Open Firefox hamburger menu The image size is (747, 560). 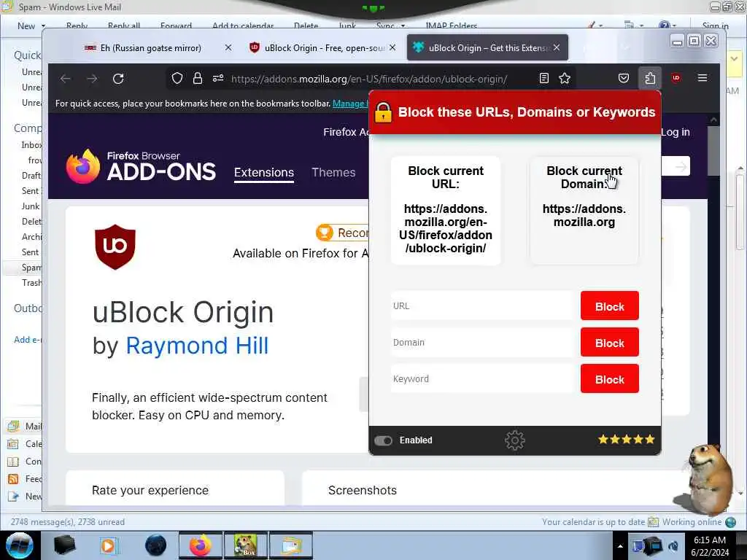[x=703, y=77]
